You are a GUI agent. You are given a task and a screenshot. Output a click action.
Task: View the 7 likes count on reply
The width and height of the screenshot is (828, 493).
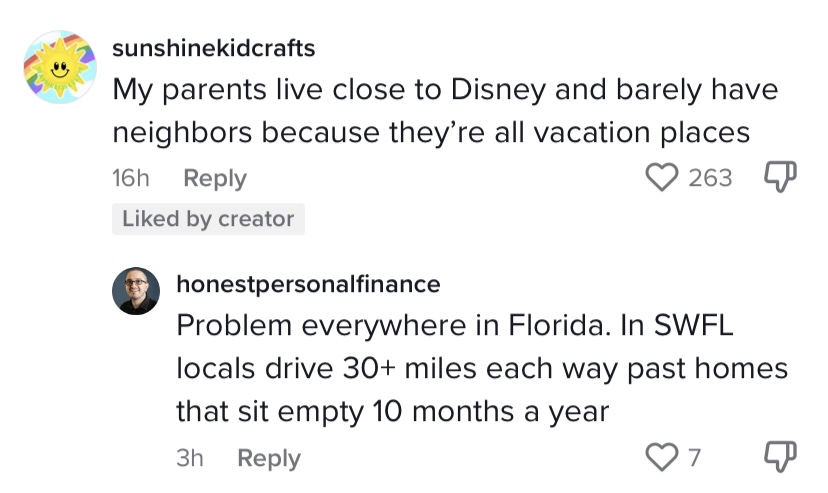pos(694,457)
